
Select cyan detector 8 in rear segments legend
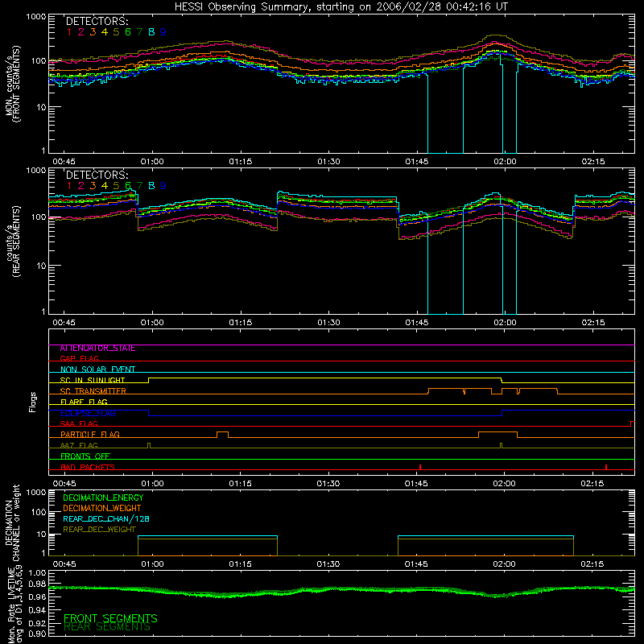click(151, 186)
